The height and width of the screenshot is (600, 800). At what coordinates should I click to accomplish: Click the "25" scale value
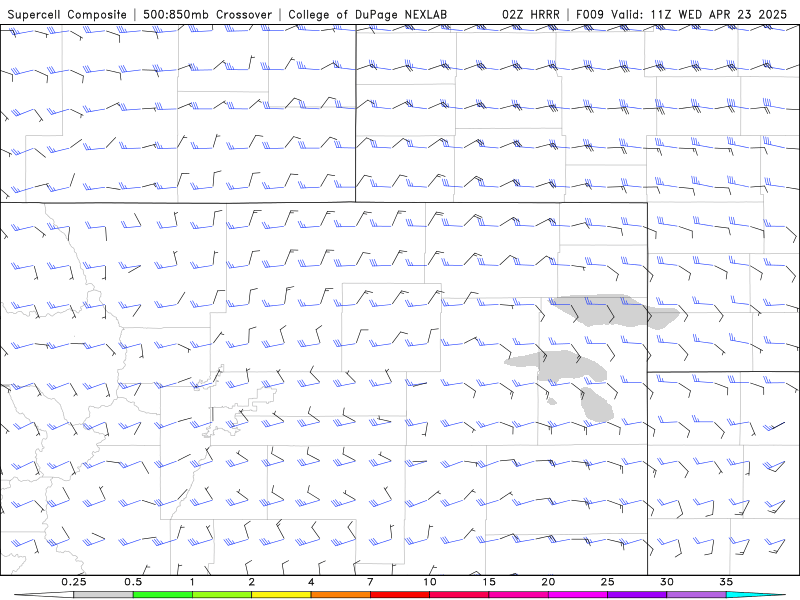[607, 582]
